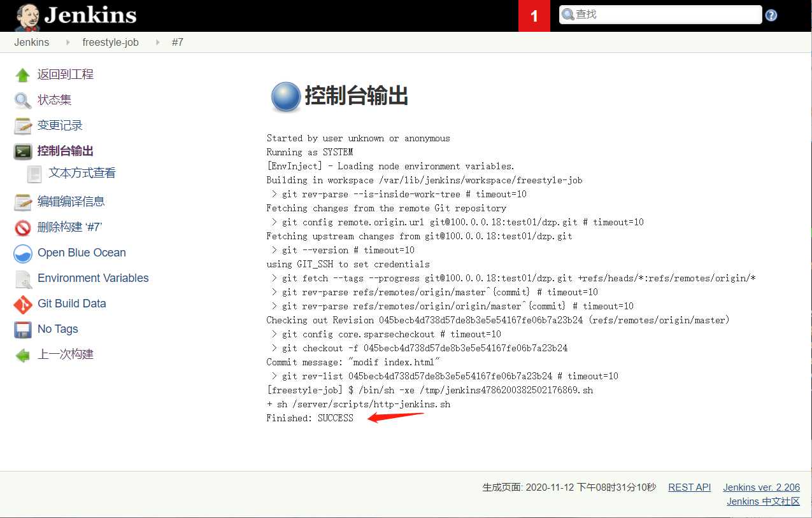Click the green up arrow icon
The height and width of the screenshot is (518, 812).
coord(22,75)
